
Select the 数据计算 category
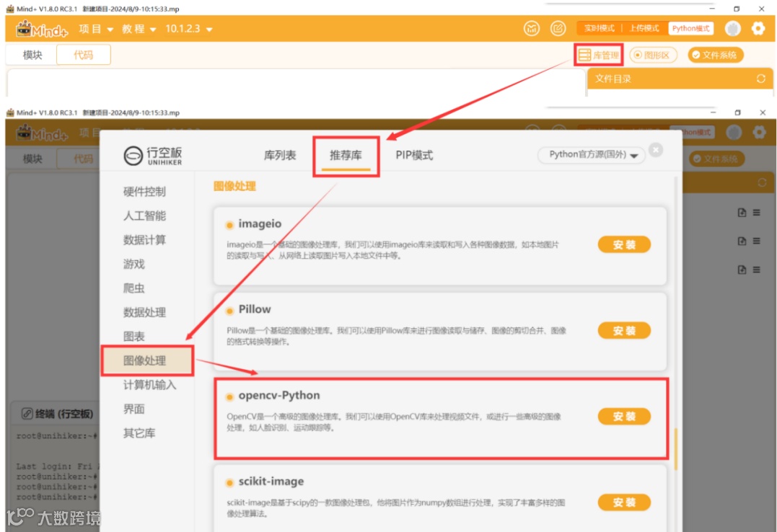click(x=144, y=240)
